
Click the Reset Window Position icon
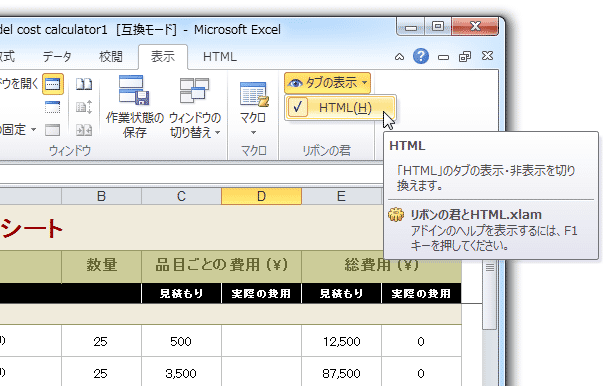click(84, 130)
